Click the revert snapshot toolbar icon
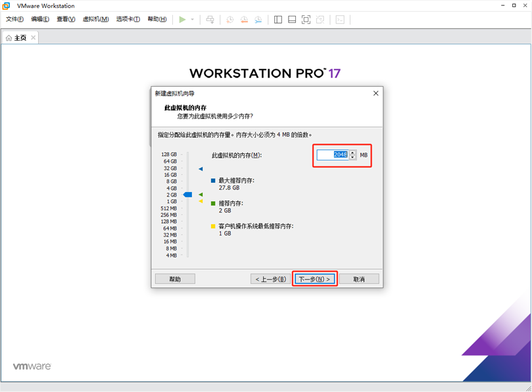Viewport: 532px width, 392px height. point(244,19)
